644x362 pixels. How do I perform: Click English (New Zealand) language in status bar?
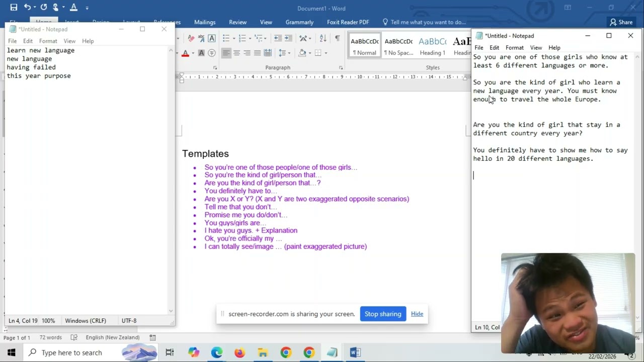pos(112,337)
